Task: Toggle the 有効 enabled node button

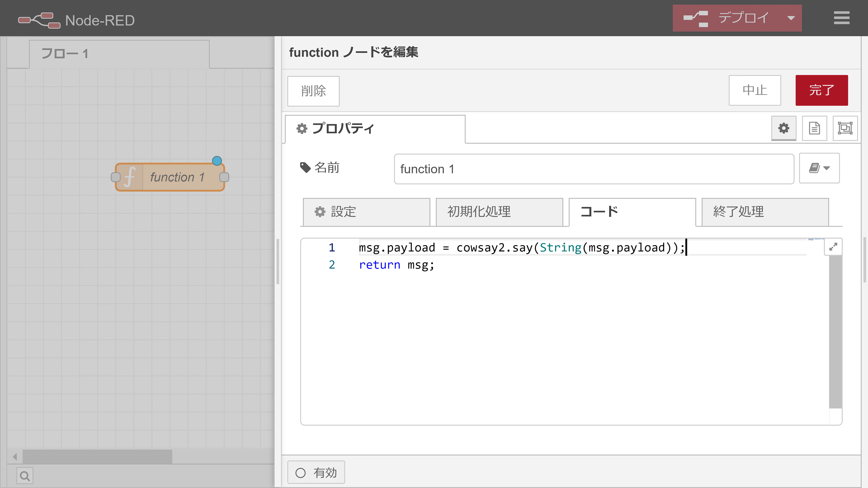Action: [x=316, y=473]
